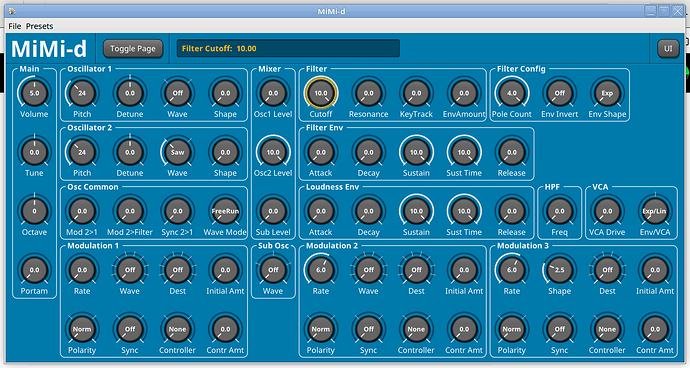Click the highlighted Filter Cutoff knob

pos(321,93)
